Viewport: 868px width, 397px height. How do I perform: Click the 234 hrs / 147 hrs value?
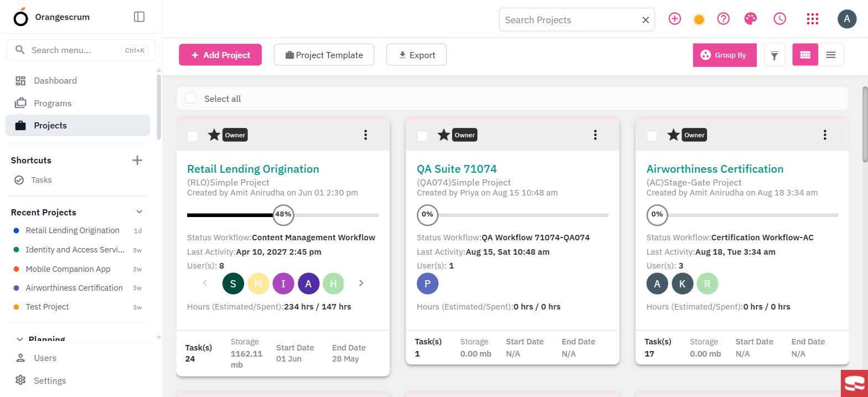pyautogui.click(x=317, y=307)
